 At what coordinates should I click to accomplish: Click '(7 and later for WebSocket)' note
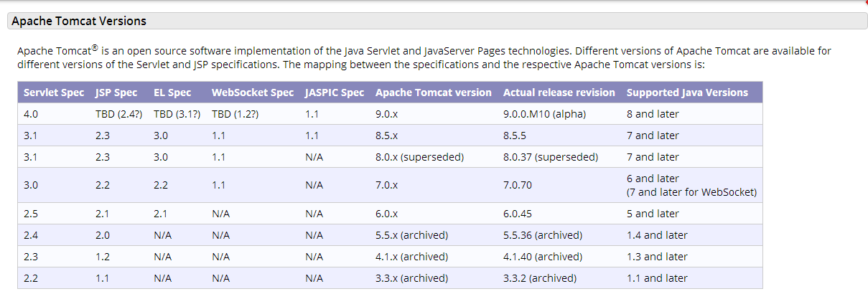pyautogui.click(x=692, y=192)
